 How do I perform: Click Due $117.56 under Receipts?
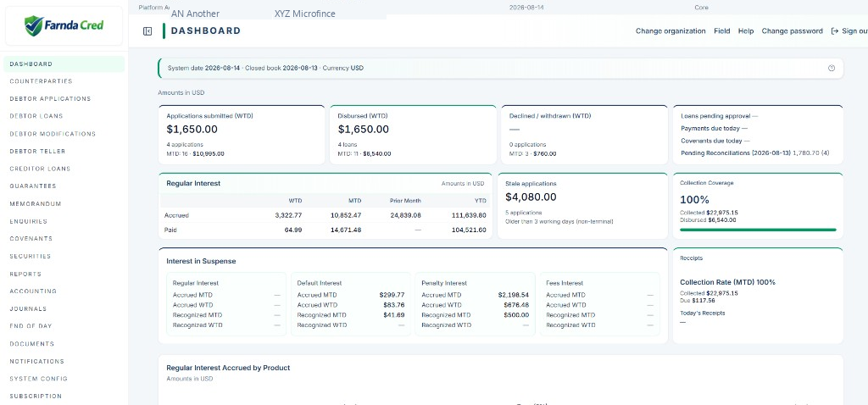click(698, 301)
